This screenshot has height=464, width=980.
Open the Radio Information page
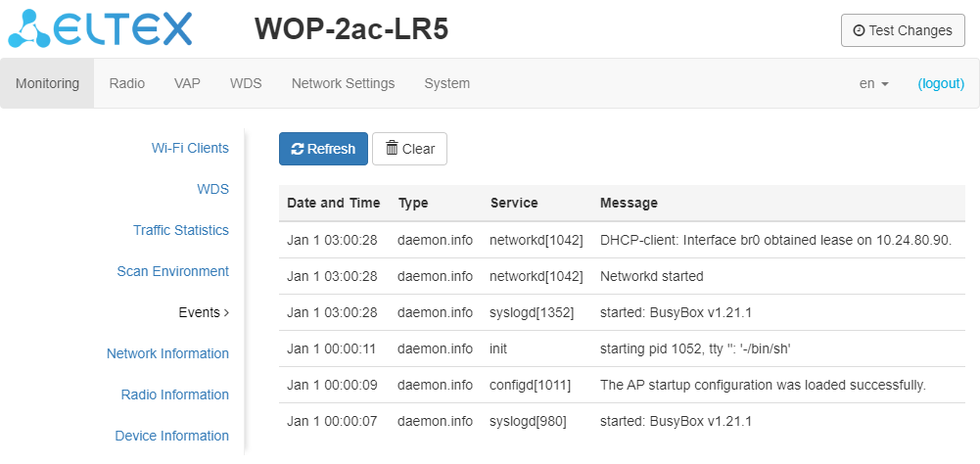(175, 394)
